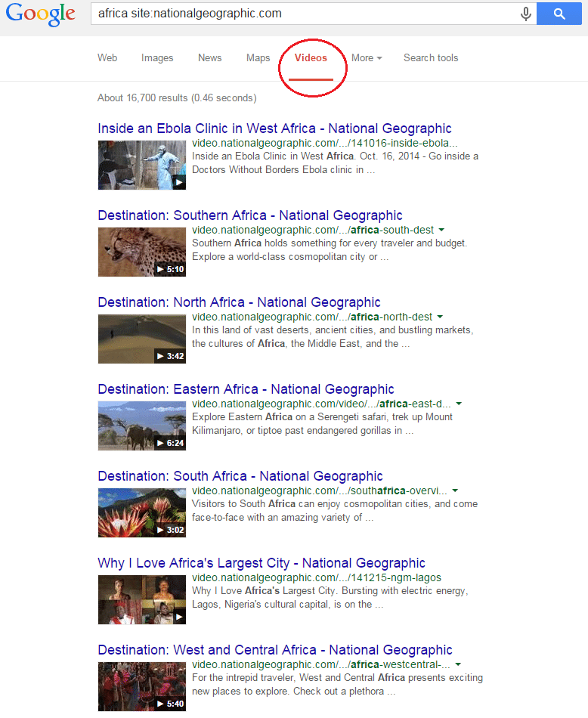The width and height of the screenshot is (588, 718).
Task: Open 'Inside an Ebola Clinic in West Africa' result
Action: click(x=275, y=128)
